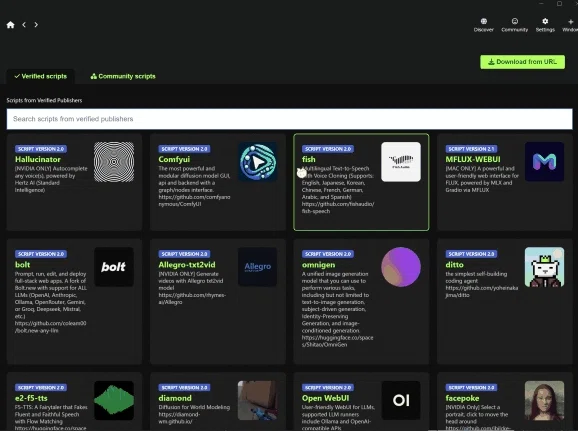Click Script Version 2.0 badge on Hallucinator
This screenshot has height=431, width=578.
click(41, 149)
